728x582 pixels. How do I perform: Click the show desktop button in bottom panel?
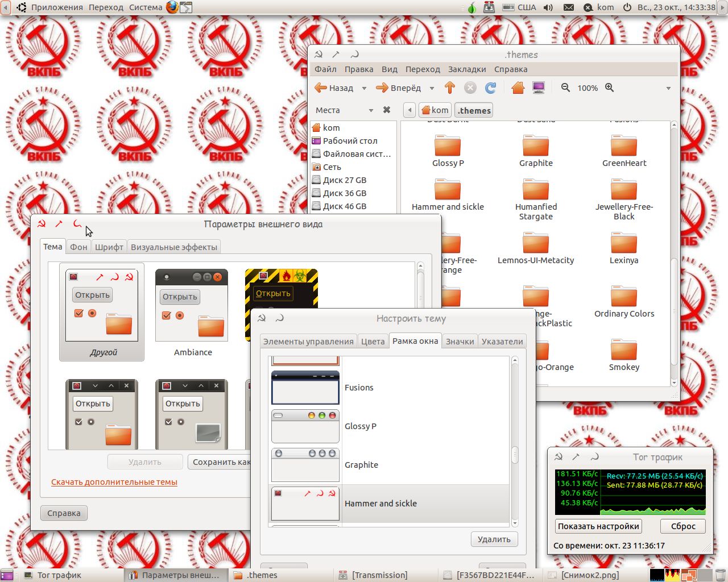click(x=7, y=575)
